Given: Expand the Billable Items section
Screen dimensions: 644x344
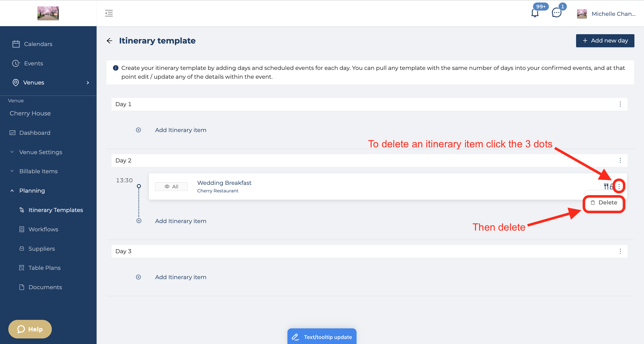Looking at the screenshot, I should coord(38,171).
